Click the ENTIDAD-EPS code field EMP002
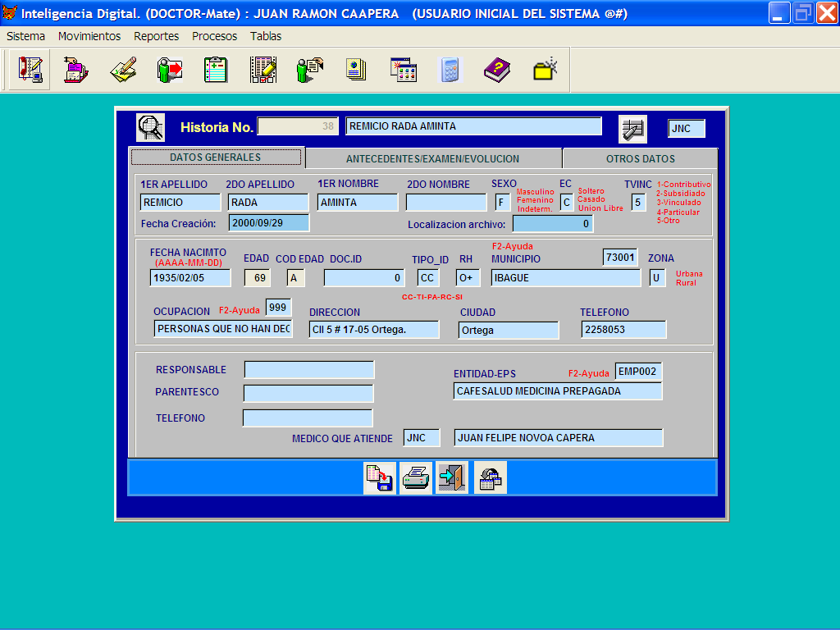840x630 pixels. (x=638, y=372)
